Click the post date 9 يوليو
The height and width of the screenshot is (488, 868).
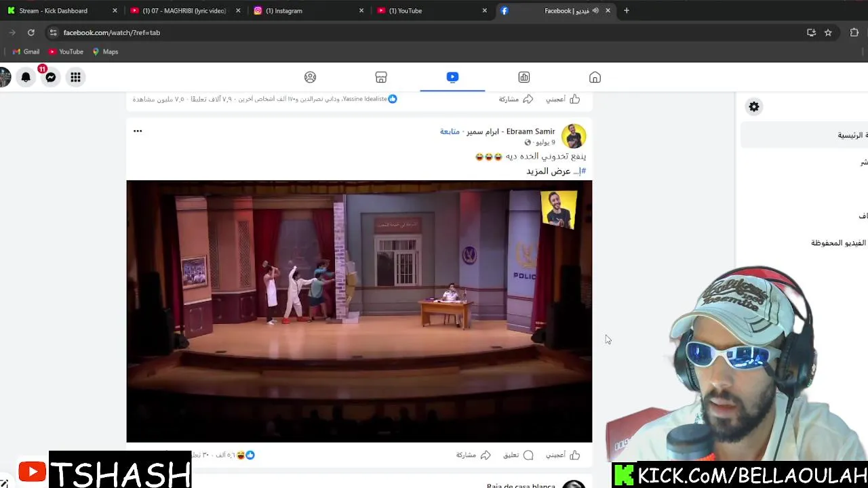click(545, 142)
